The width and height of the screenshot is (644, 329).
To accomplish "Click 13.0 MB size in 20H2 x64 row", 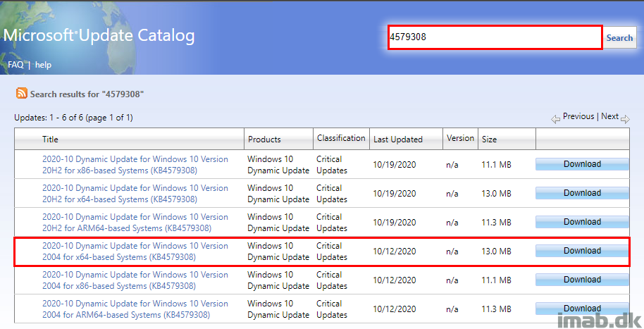I will click(496, 194).
